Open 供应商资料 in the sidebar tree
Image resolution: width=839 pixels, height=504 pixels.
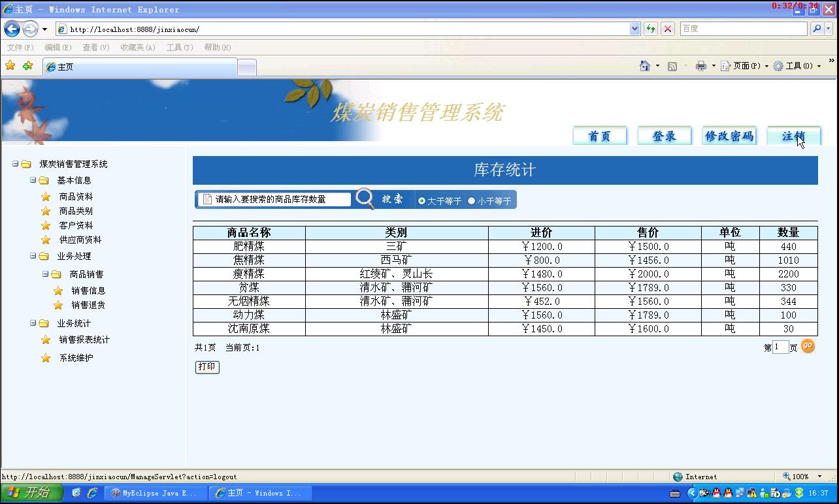click(80, 240)
